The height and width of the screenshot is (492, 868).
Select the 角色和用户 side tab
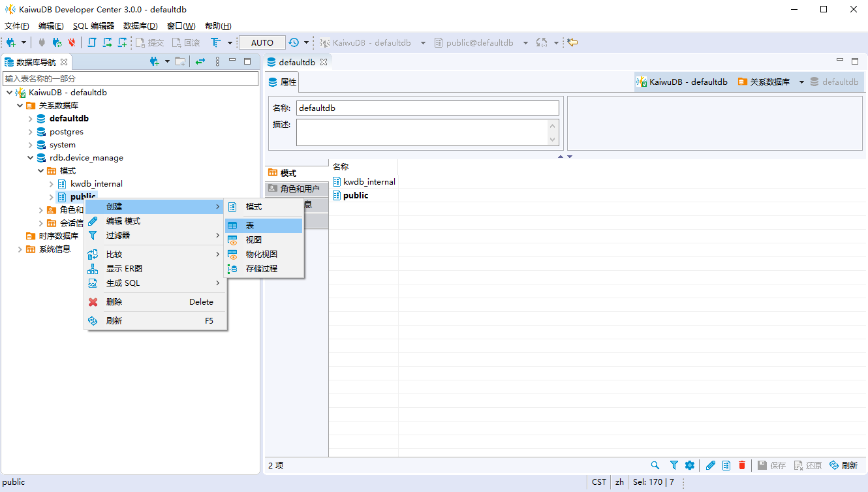(x=297, y=189)
